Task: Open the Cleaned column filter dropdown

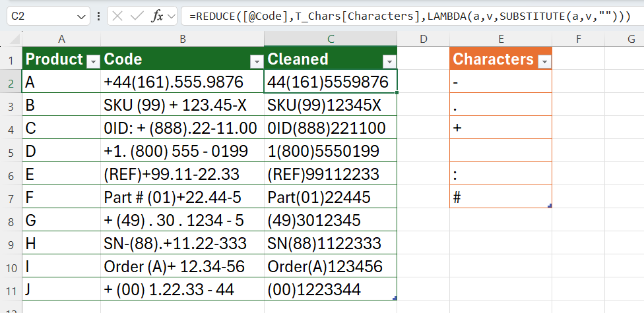Action: 389,61
